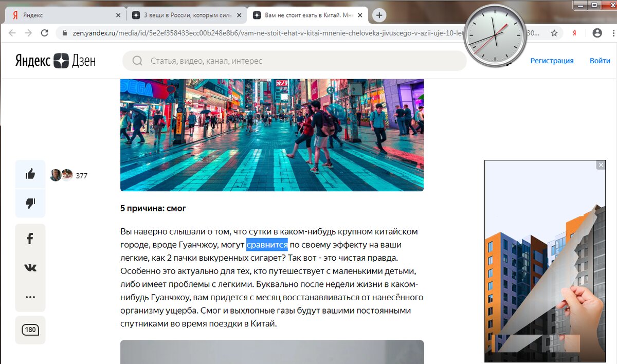Image resolution: width=617 pixels, height=364 pixels.
Task: Toggle a dislike on the article
Action: tap(30, 203)
